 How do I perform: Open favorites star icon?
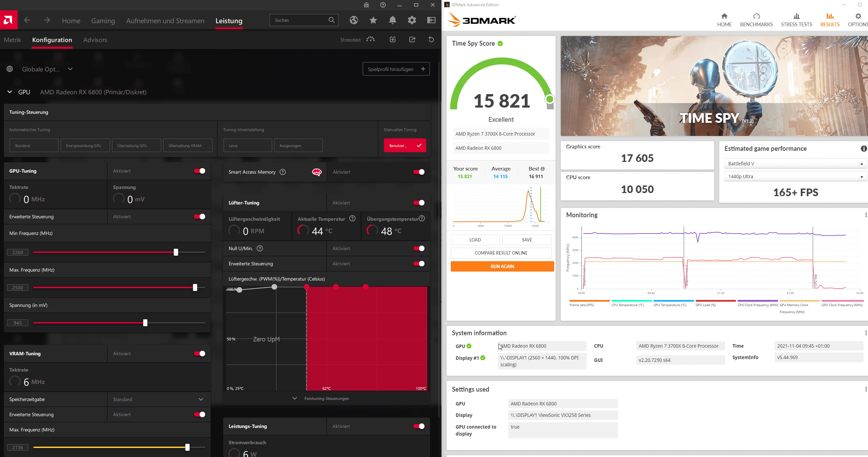click(373, 20)
